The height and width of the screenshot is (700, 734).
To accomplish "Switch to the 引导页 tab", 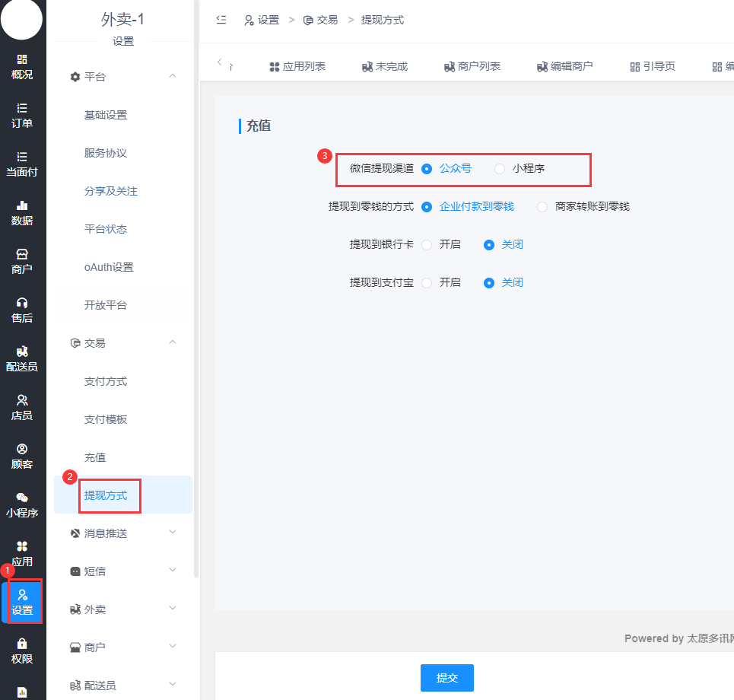I will coord(653,66).
